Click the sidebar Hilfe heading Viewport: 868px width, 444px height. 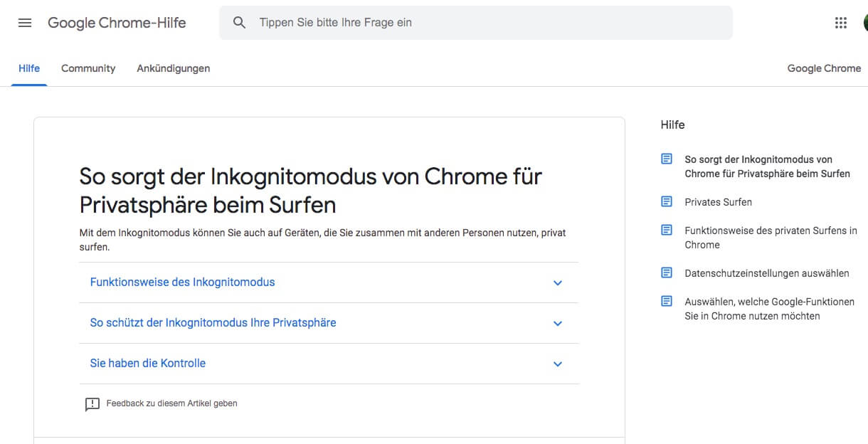pos(672,125)
